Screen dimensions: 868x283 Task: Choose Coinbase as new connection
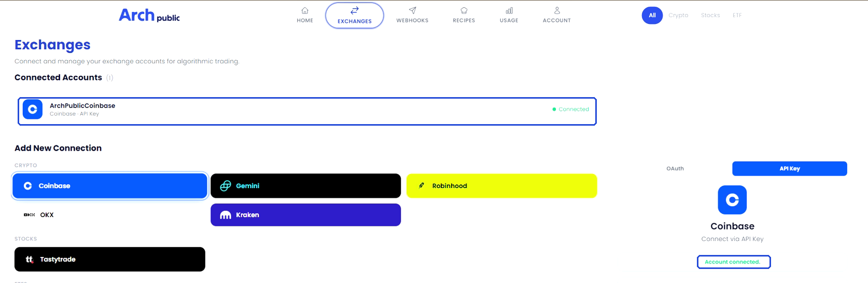(110, 186)
